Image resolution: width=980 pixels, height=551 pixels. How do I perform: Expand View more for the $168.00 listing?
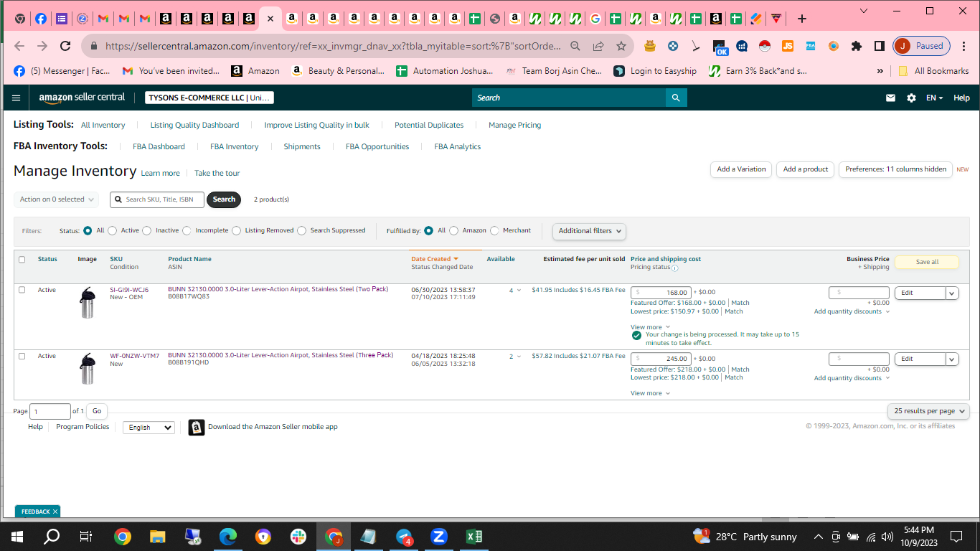click(x=650, y=327)
